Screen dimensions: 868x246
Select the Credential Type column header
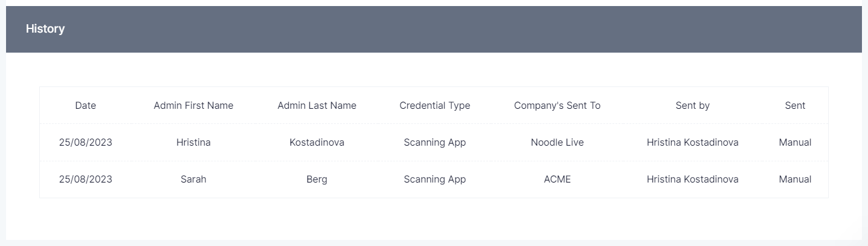434,106
